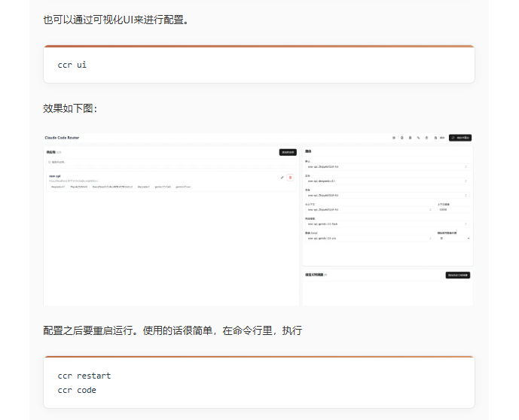Click the 'ccr restart' code line
This screenshot has height=420, width=519.
point(84,376)
